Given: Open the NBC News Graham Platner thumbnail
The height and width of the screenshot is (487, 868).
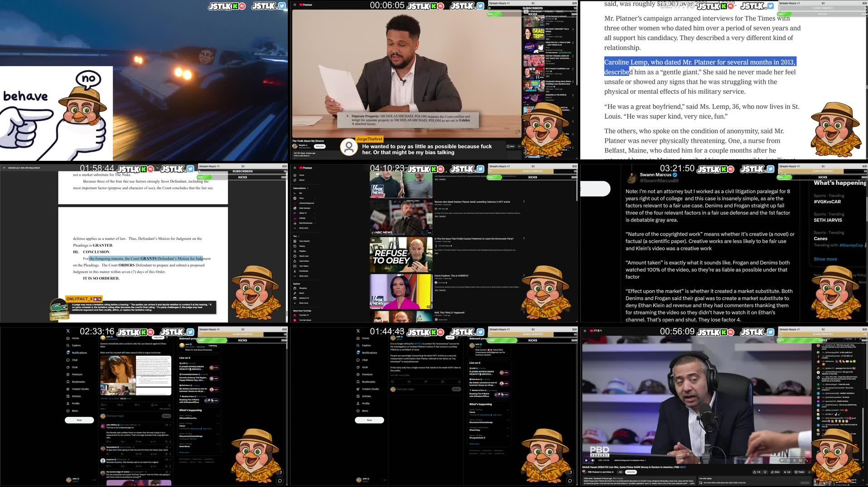Looking at the screenshot, I should click(401, 217).
